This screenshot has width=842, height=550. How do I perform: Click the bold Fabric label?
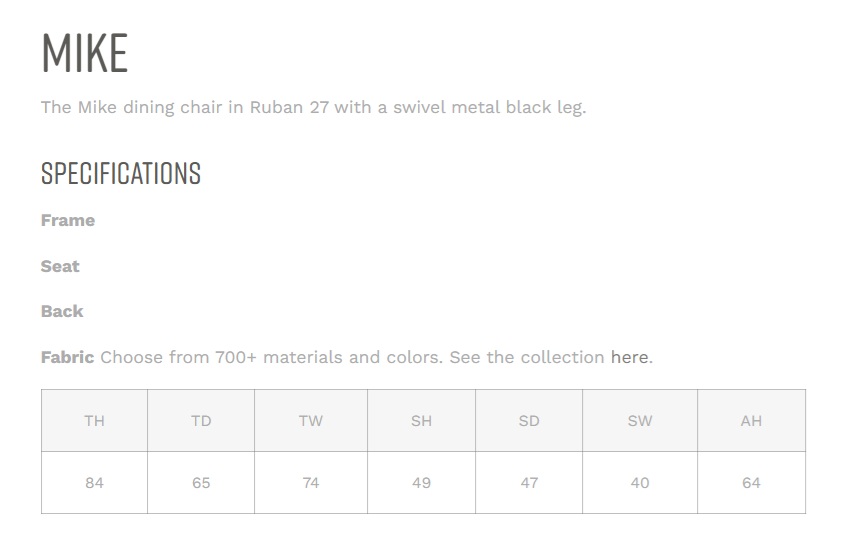(67, 357)
